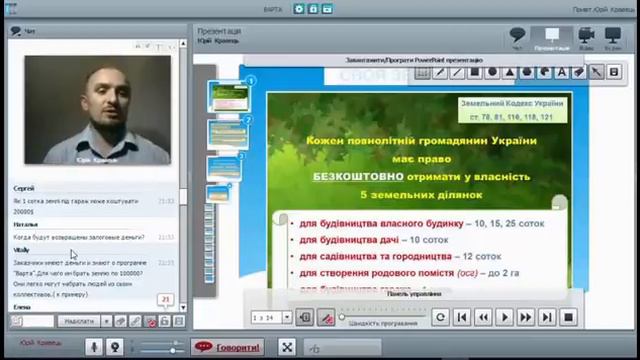The height and width of the screenshot is (360, 640).
Task: Select the filled rectangle drawing tool
Action: [x=475, y=72]
